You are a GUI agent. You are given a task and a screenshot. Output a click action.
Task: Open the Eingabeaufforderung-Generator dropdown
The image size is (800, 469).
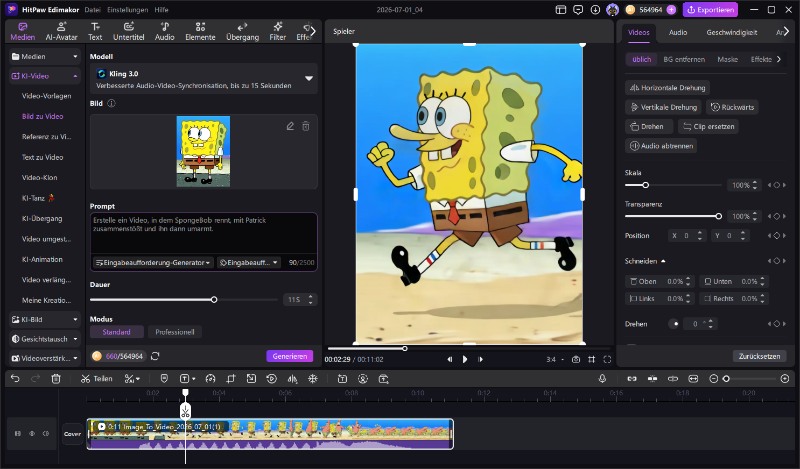[153, 262]
